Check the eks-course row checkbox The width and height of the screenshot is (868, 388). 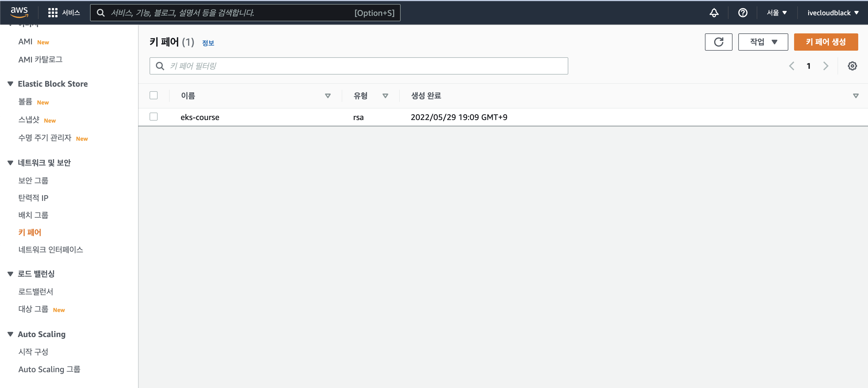[154, 117]
